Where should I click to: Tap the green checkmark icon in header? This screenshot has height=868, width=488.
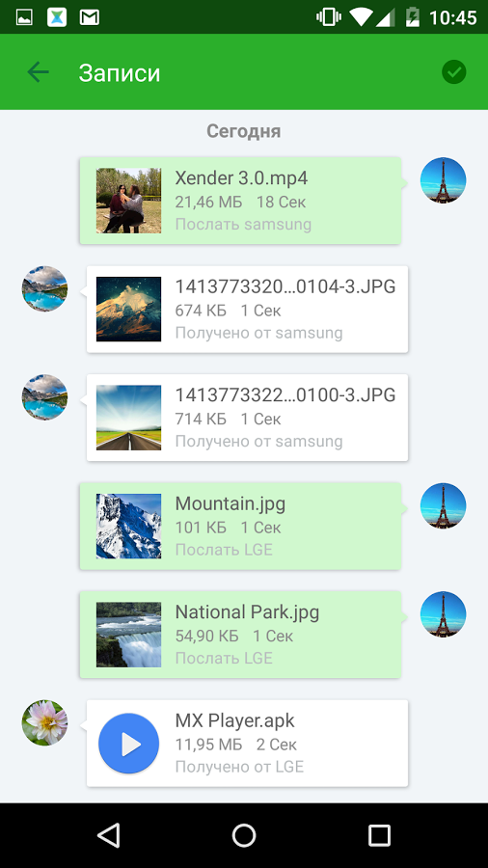click(x=453, y=72)
